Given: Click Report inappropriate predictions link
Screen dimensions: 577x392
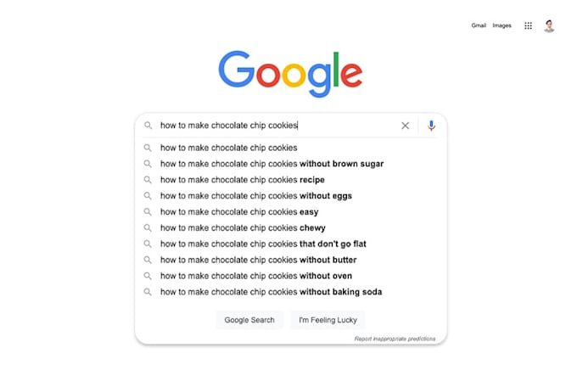Looking at the screenshot, I should pyautogui.click(x=395, y=339).
